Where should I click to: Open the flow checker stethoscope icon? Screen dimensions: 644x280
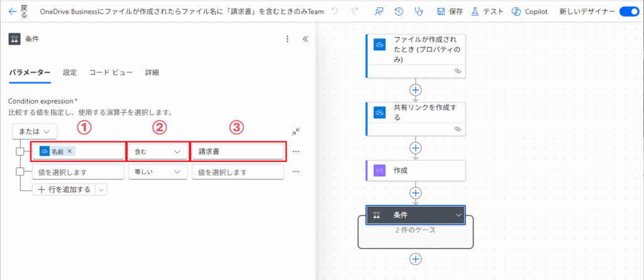click(x=418, y=11)
